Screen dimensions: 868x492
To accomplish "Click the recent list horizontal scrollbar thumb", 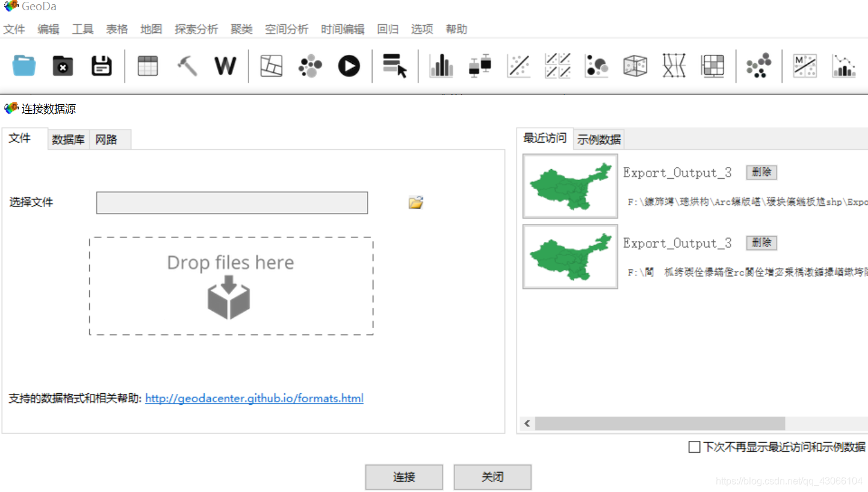I will (660, 424).
